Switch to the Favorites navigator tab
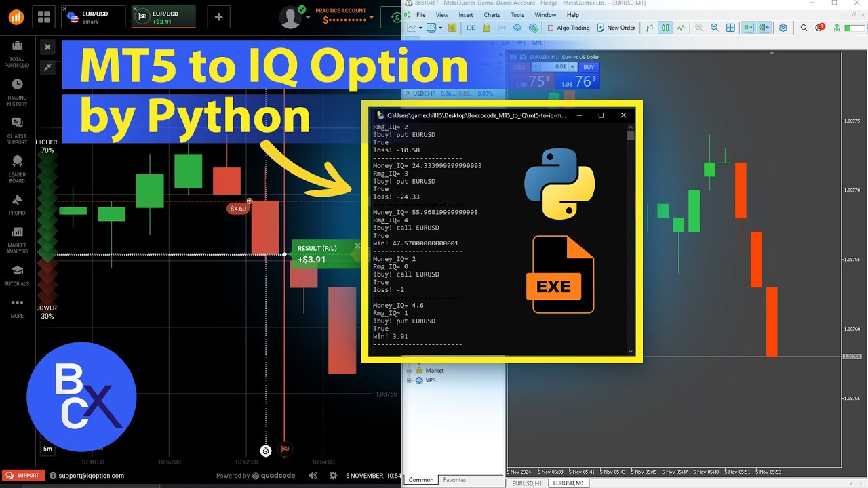 click(454, 480)
